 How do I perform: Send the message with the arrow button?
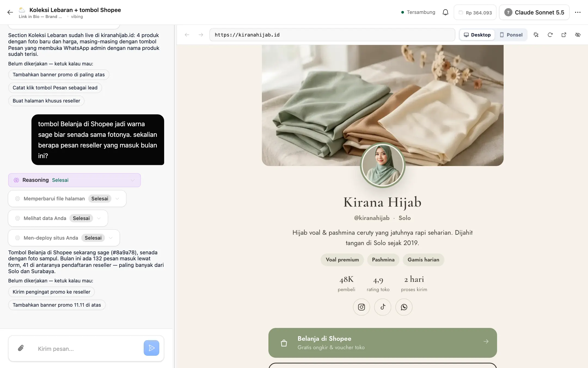pos(151,348)
